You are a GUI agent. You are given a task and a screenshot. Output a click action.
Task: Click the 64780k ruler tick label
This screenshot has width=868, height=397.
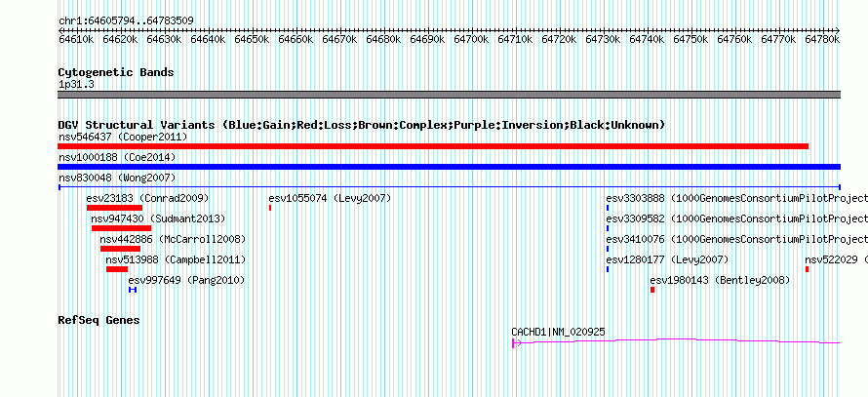point(822,39)
